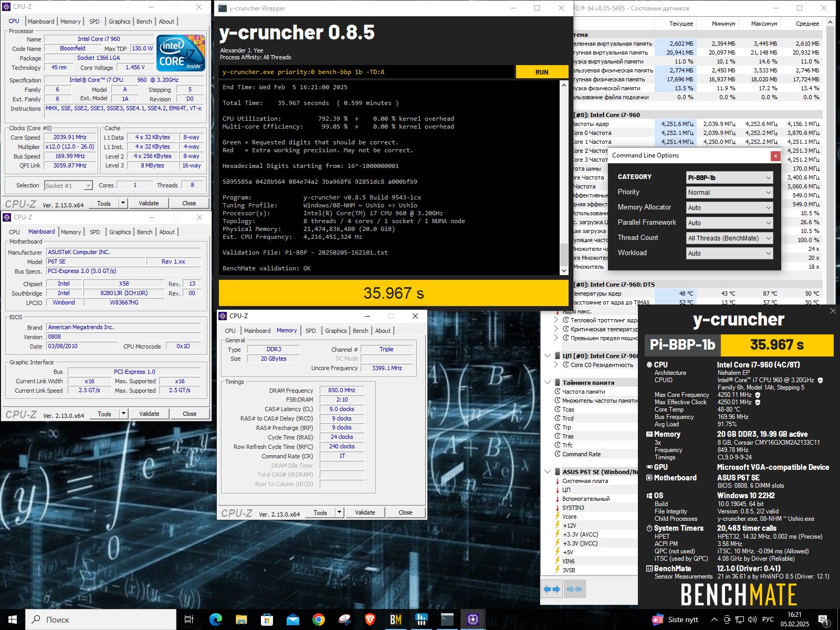Screen dimensions: 840x630
Task: Click the Windows Start button
Action: pyautogui.click(x=13, y=619)
